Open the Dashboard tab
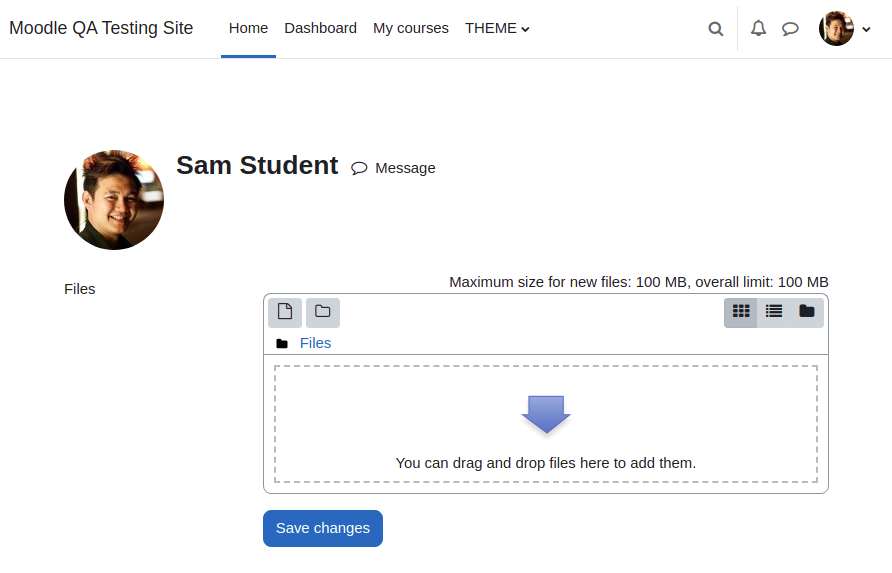892x573 pixels. [320, 28]
